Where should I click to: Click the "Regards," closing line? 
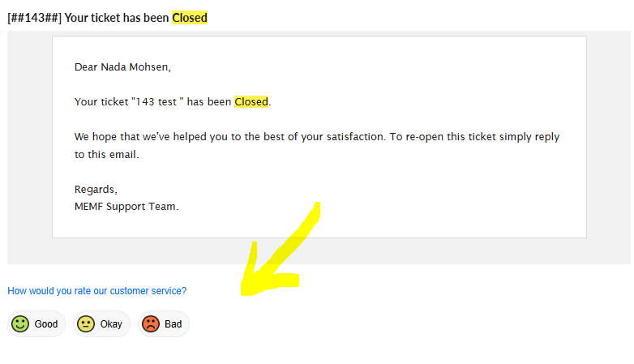click(x=96, y=189)
